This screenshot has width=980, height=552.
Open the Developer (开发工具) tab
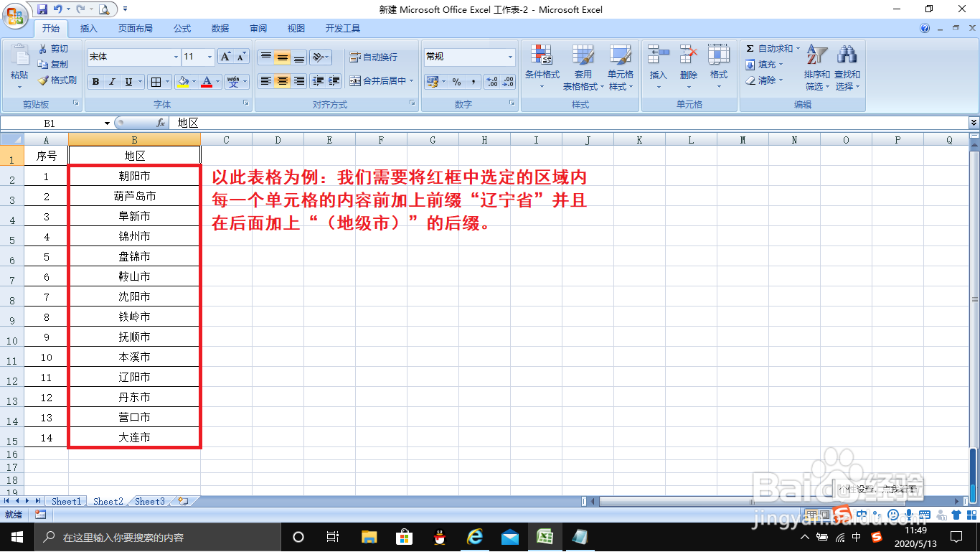coord(343,29)
